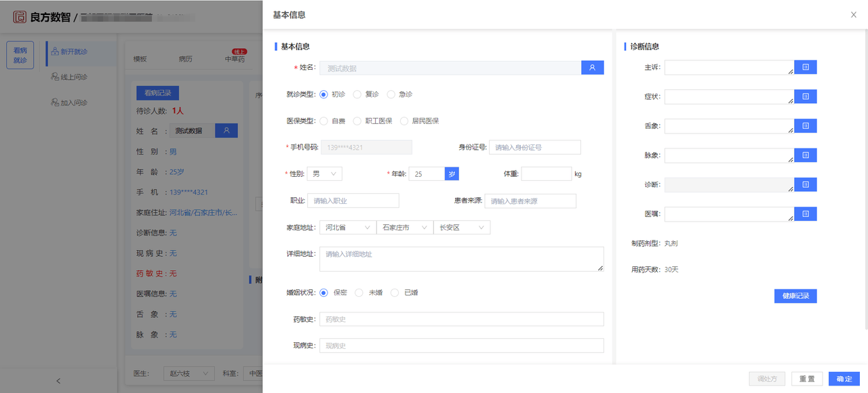Click the 看病记录 button
This screenshot has height=393, width=868.
coord(157,93)
